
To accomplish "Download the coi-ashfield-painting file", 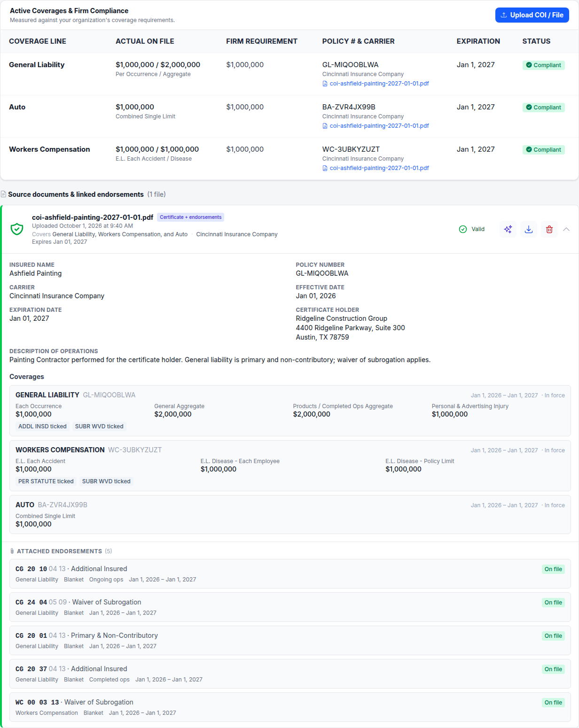I will (529, 229).
